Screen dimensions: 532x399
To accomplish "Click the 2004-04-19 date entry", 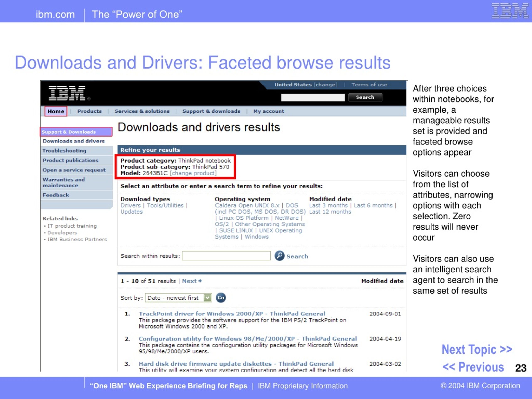I will [385, 339].
